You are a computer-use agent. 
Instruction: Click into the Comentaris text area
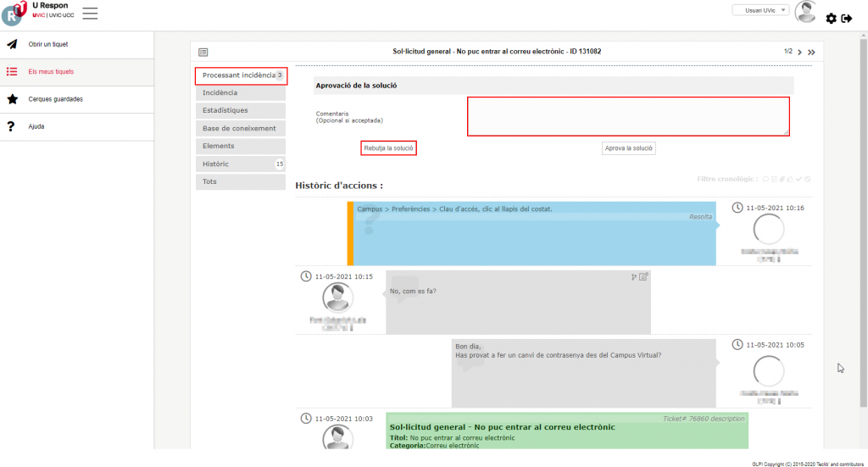coord(627,116)
